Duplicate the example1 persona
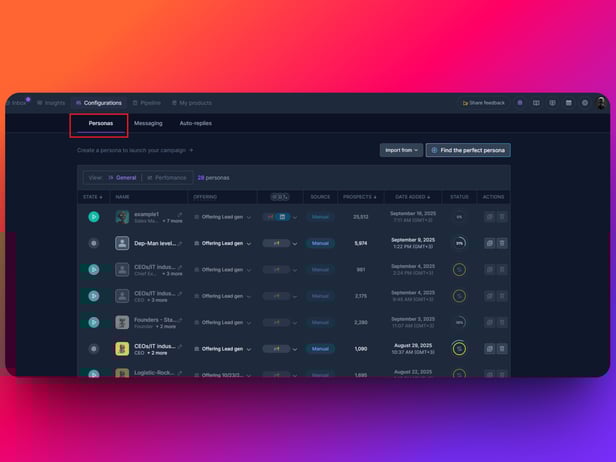The height and width of the screenshot is (462, 616). click(x=490, y=217)
